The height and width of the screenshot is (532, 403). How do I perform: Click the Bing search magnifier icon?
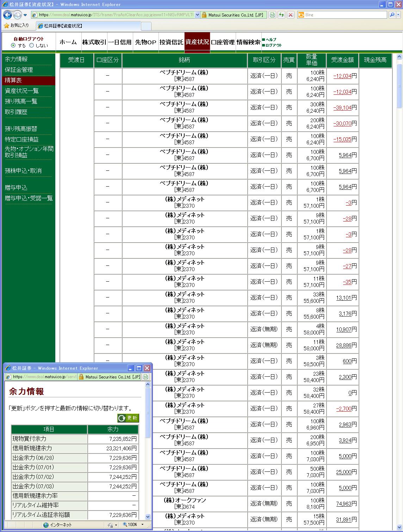[x=392, y=15]
